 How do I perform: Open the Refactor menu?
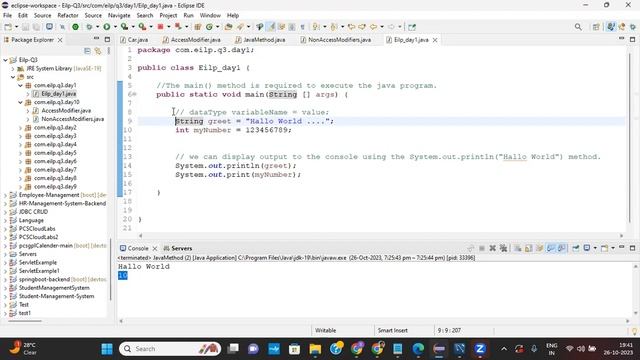[68, 15]
